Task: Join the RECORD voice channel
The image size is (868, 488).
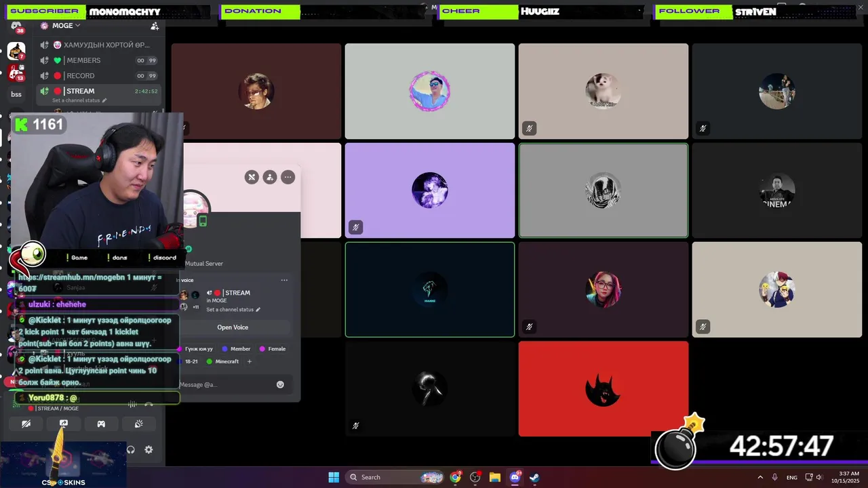Action: (x=98, y=76)
